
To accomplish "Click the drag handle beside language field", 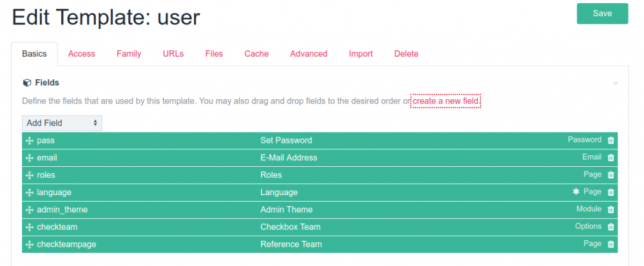I will (x=29, y=193).
